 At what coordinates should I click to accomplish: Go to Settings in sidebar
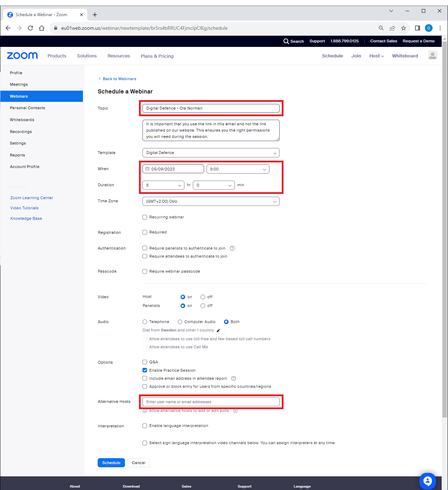[18, 143]
